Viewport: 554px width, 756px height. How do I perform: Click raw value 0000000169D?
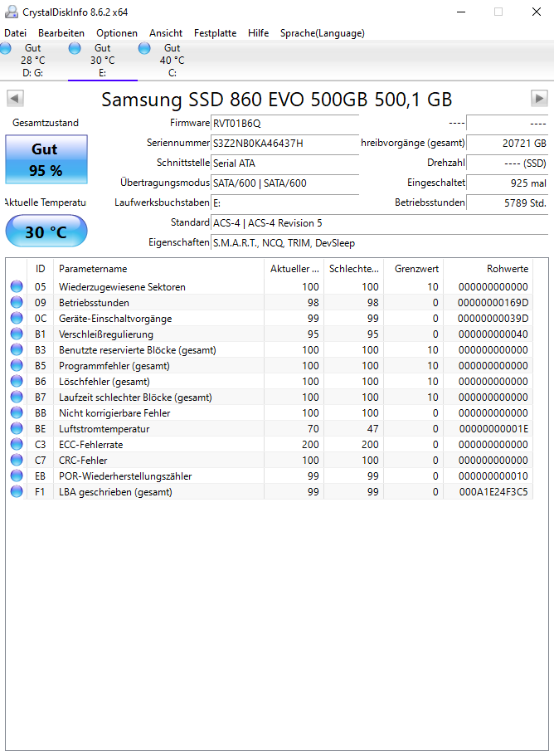coord(493,303)
